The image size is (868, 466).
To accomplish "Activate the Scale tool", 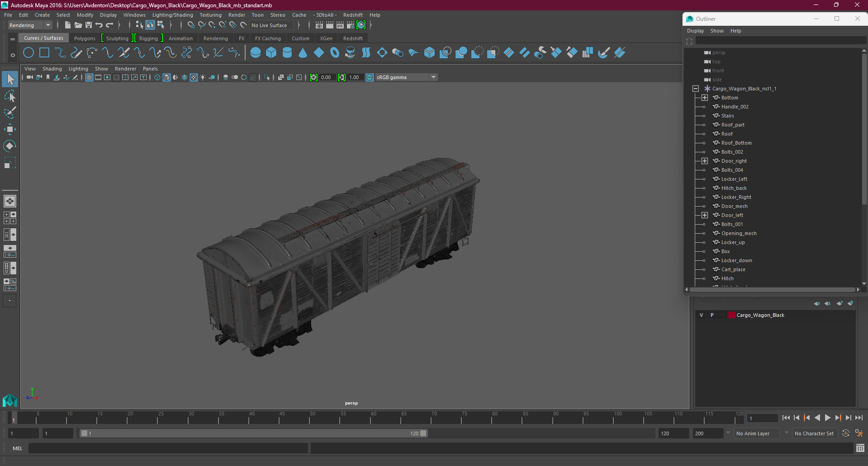I will (x=10, y=162).
